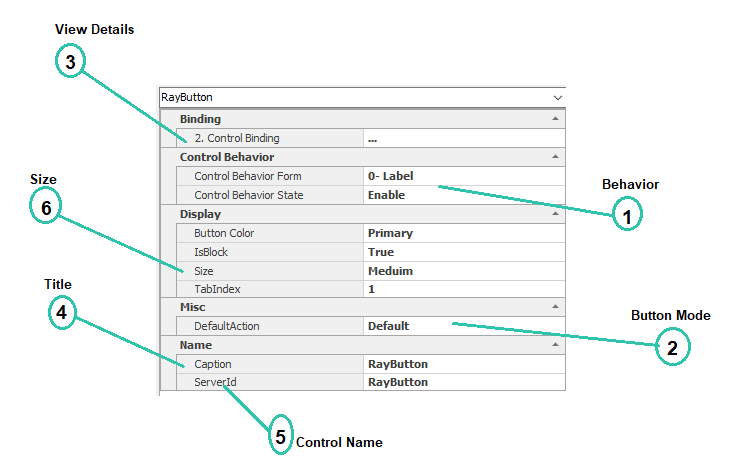Collapse the Name section
This screenshot has height=475, width=740.
(x=555, y=345)
